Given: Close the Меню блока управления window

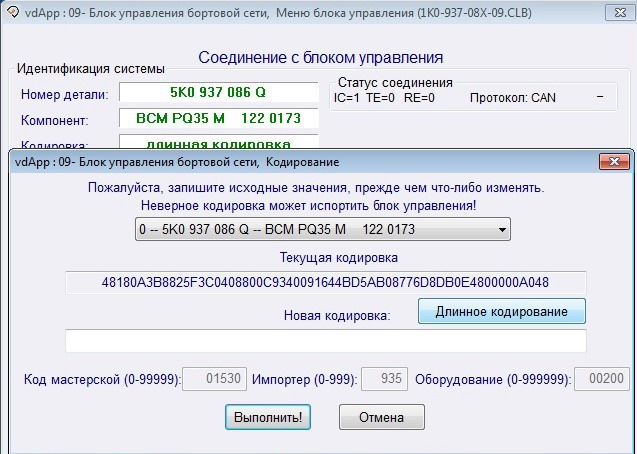Looking at the screenshot, I should tap(620, 13).
